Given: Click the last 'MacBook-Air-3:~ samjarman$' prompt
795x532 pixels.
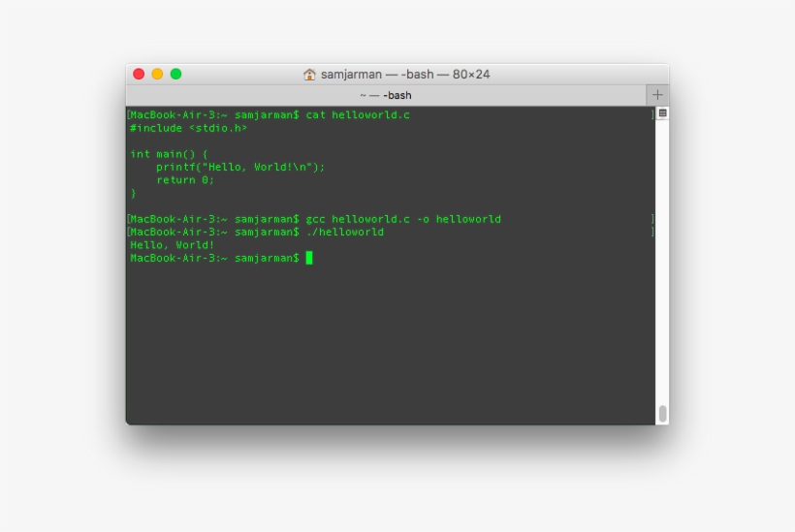Looking at the screenshot, I should [214, 259].
